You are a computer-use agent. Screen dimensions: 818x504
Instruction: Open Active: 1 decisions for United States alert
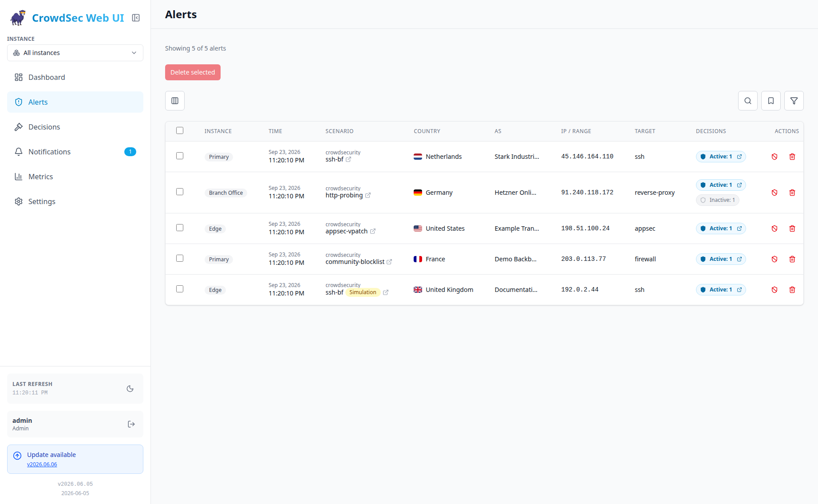721,228
